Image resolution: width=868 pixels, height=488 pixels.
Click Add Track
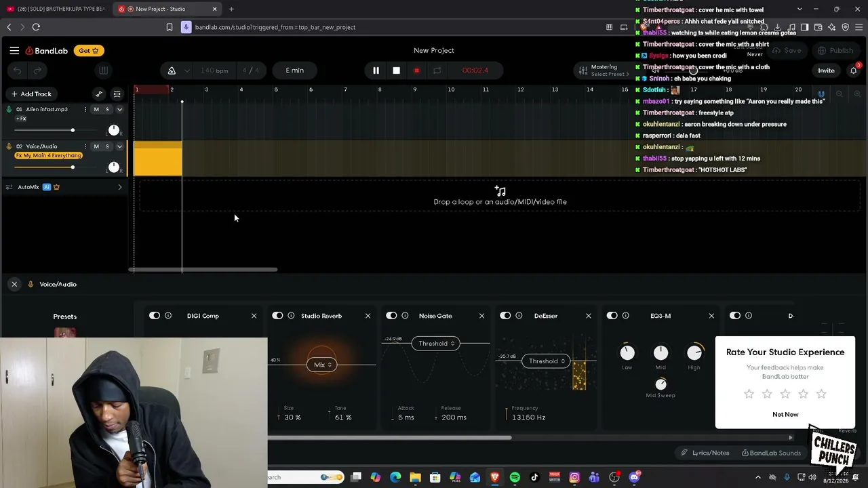[31, 94]
